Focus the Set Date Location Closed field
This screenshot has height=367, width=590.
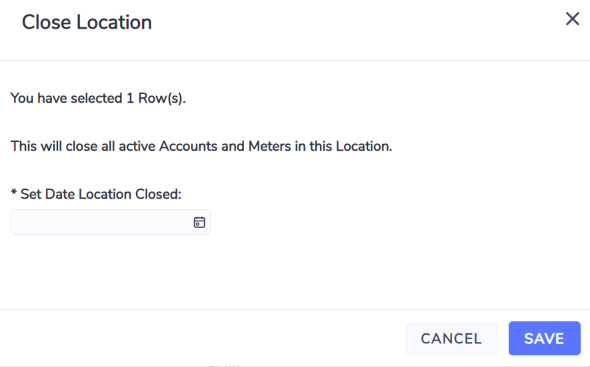111,222
